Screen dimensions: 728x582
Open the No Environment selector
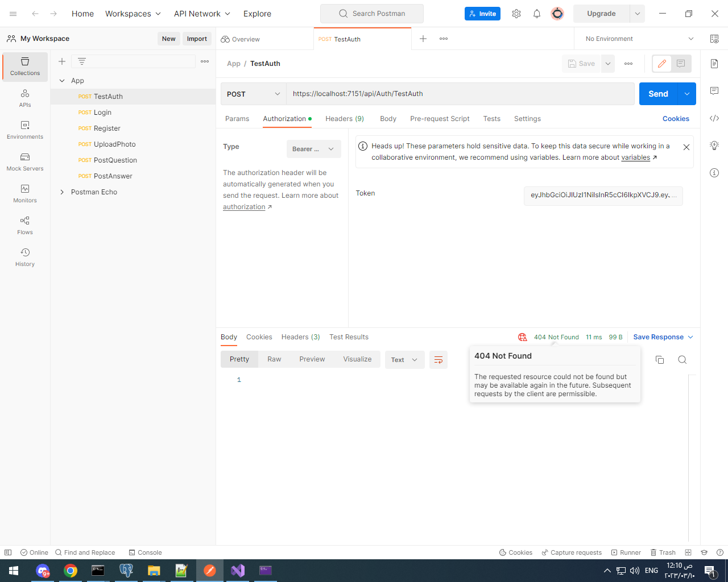tap(639, 39)
